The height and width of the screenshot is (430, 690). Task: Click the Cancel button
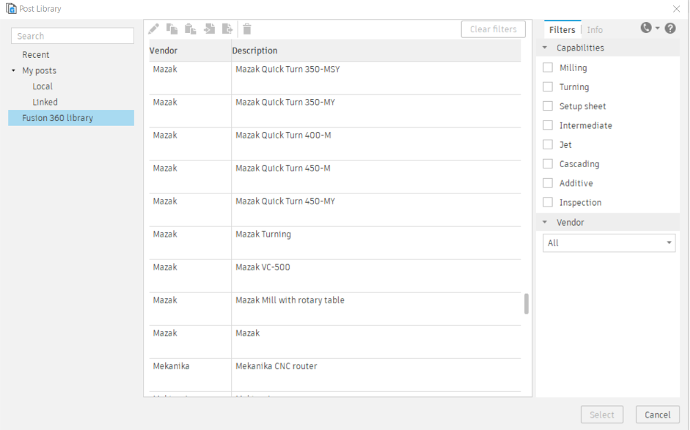click(657, 415)
